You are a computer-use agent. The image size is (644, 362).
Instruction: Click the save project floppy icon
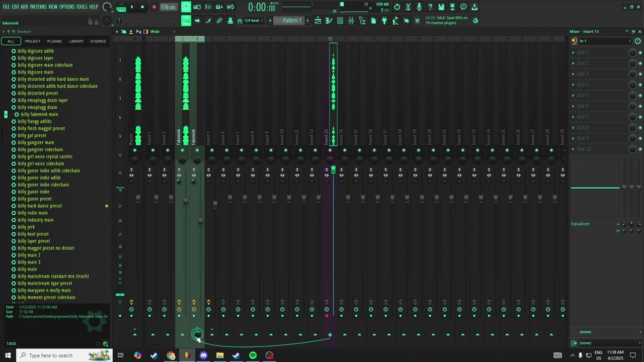441,7
